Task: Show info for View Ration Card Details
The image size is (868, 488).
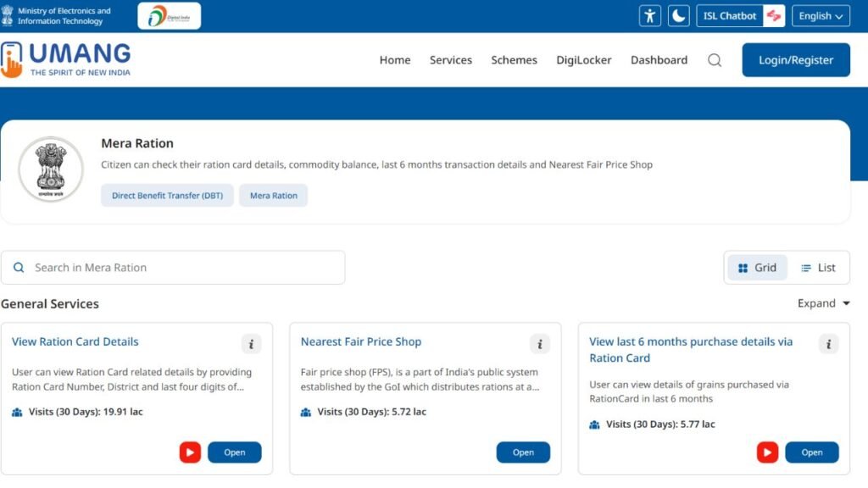Action: click(251, 343)
